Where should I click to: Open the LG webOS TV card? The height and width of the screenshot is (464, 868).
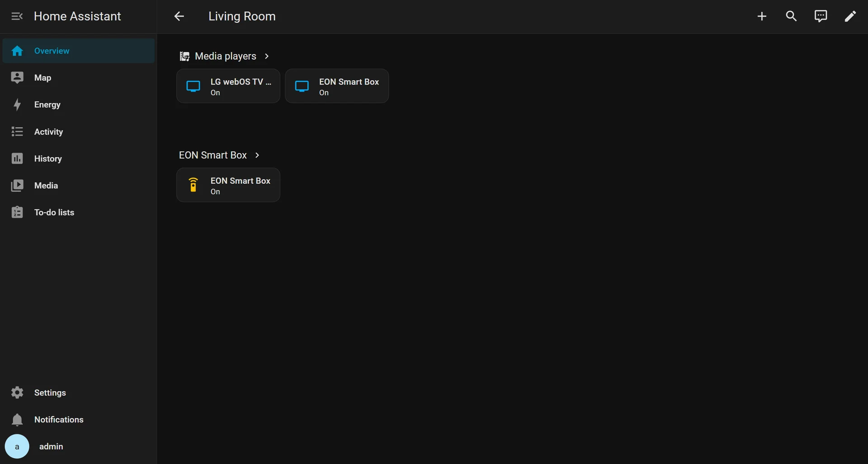click(228, 86)
